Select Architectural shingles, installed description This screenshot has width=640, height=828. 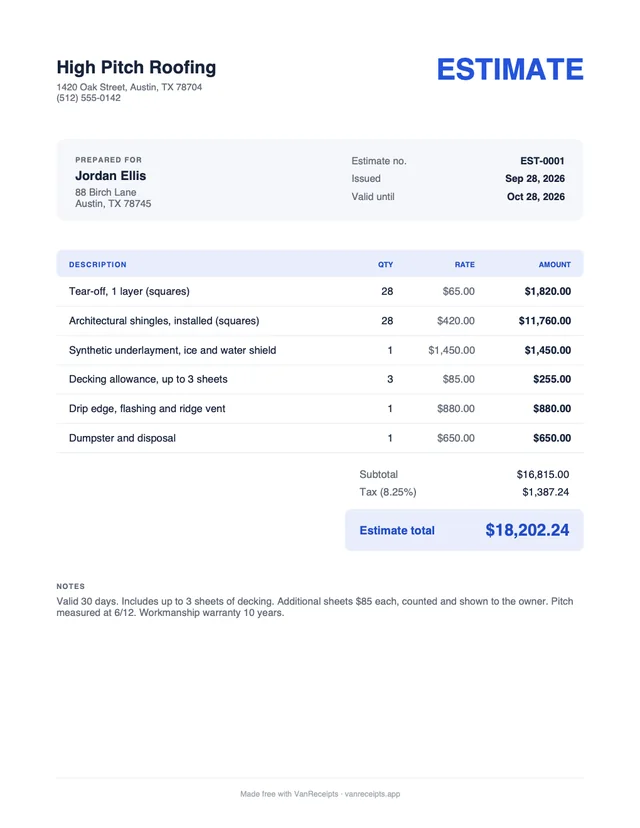164,321
